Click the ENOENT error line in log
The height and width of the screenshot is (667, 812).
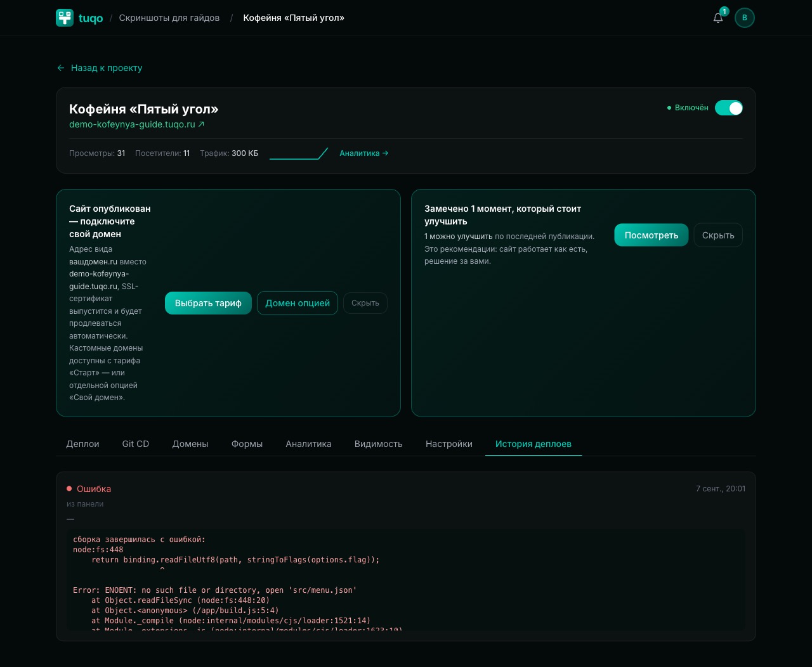(x=215, y=590)
